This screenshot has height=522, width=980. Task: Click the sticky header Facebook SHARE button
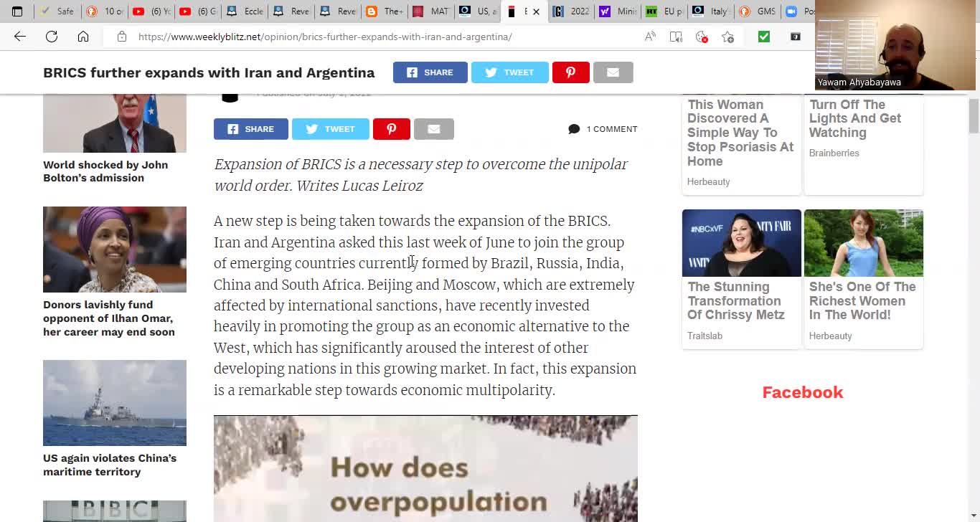(430, 72)
